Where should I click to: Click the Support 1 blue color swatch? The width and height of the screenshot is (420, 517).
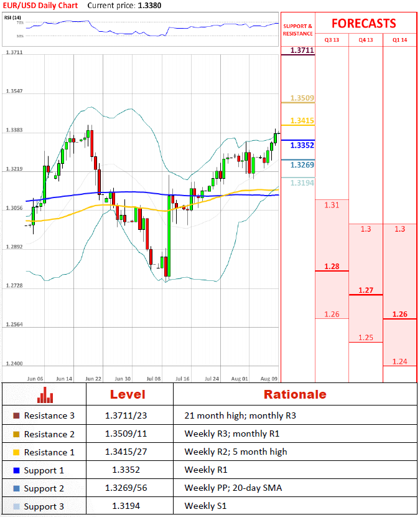click(x=16, y=470)
